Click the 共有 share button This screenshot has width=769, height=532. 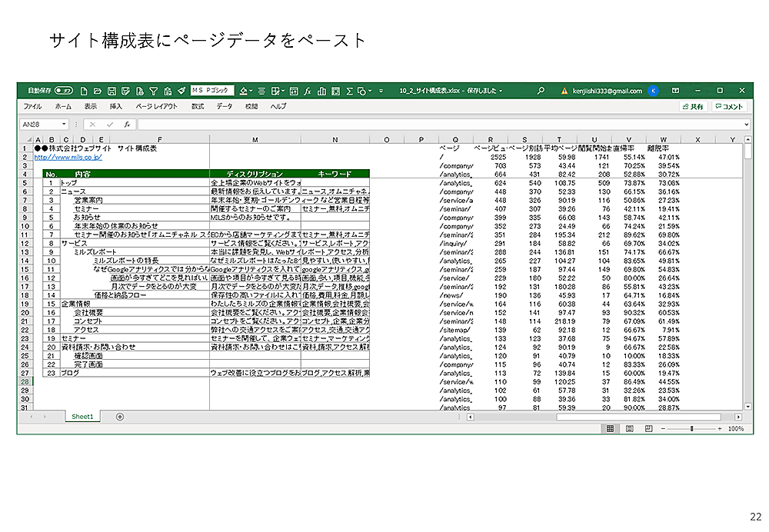pos(692,107)
